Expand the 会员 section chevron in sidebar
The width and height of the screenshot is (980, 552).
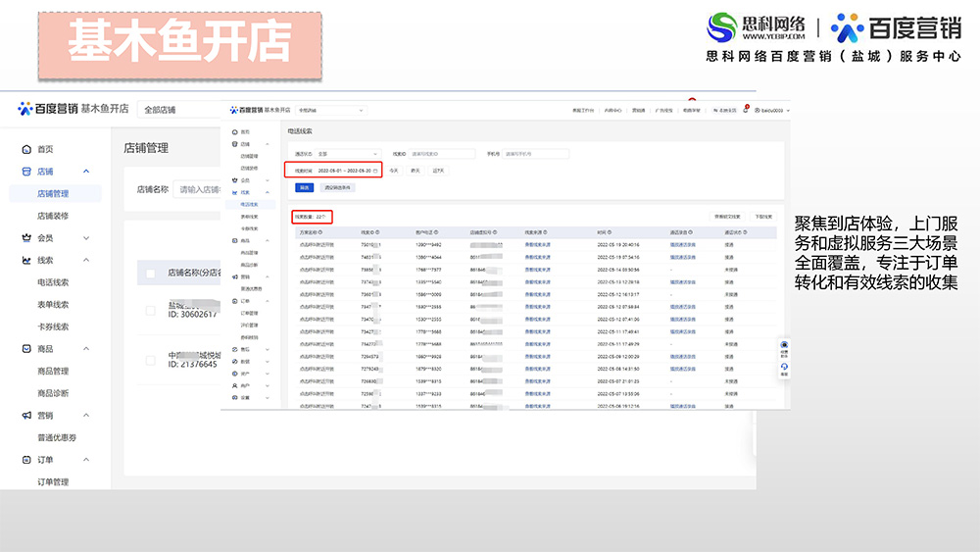pos(86,237)
